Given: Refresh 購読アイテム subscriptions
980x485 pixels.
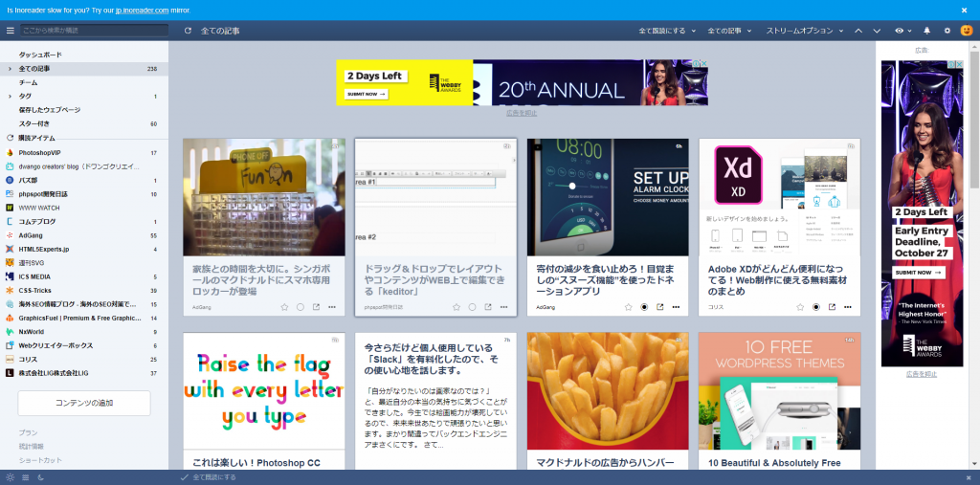Looking at the screenshot, I should 10,138.
